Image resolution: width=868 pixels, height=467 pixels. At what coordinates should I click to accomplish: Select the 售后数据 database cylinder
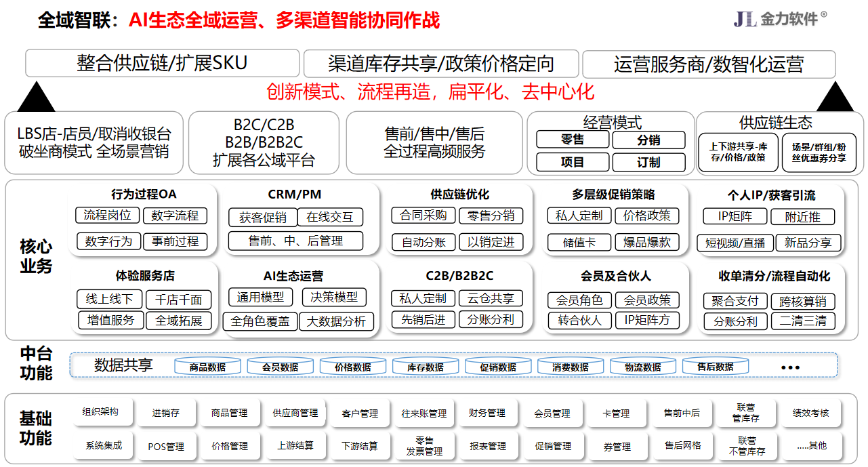(715, 367)
